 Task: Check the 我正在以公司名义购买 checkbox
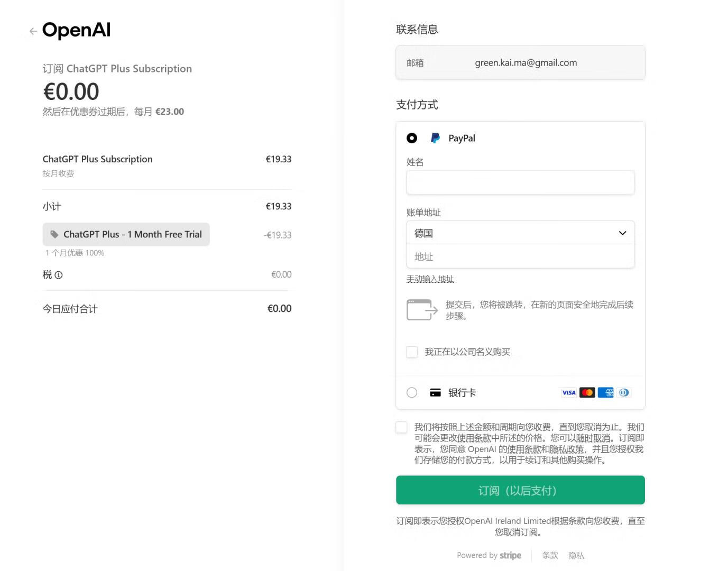point(412,352)
